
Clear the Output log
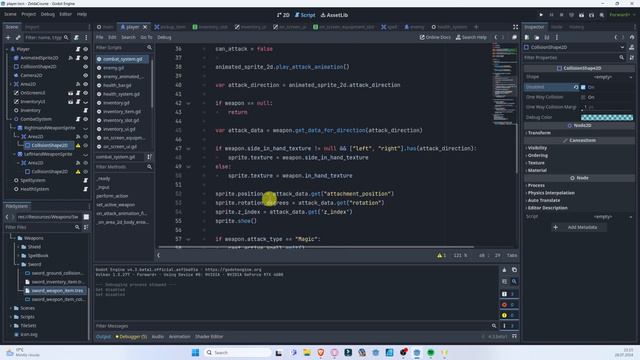click(504, 270)
